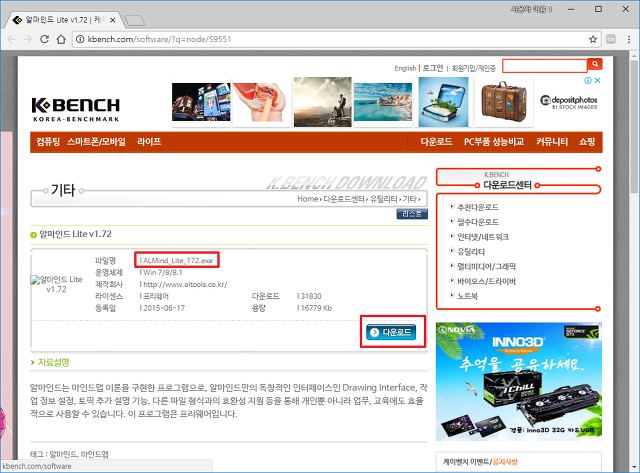This screenshot has width=640, height=473.
Task: Click the brown sticker suitcase ad thumbnail
Action: (x=504, y=102)
